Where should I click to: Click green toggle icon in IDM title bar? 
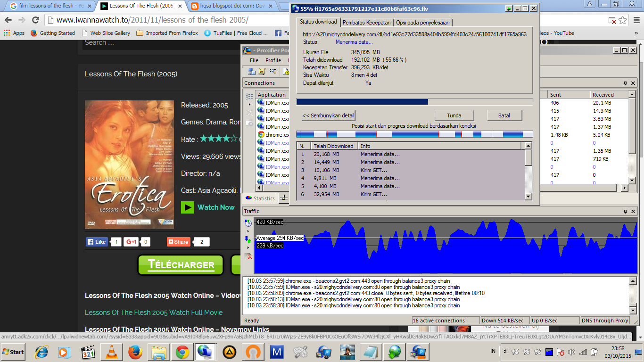(509, 8)
